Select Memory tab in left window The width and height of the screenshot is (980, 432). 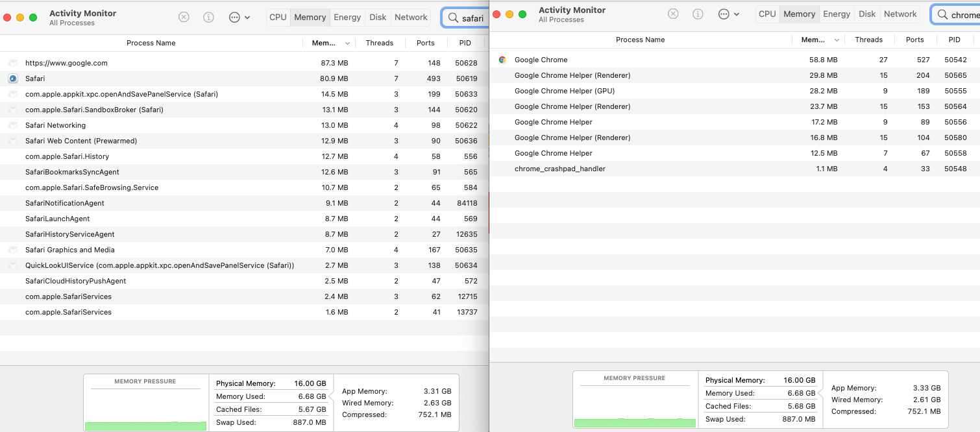tap(310, 18)
